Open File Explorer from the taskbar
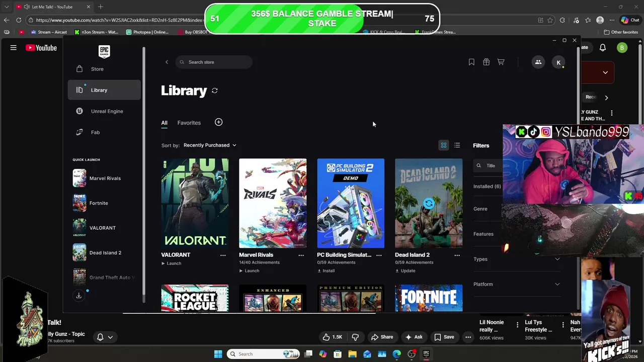The image size is (644, 362). click(x=352, y=354)
